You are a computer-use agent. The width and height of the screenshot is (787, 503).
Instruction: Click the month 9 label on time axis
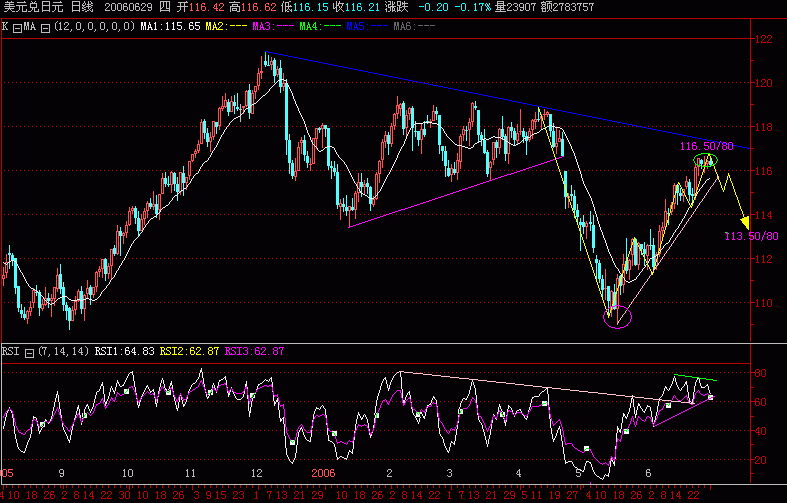[x=61, y=473]
